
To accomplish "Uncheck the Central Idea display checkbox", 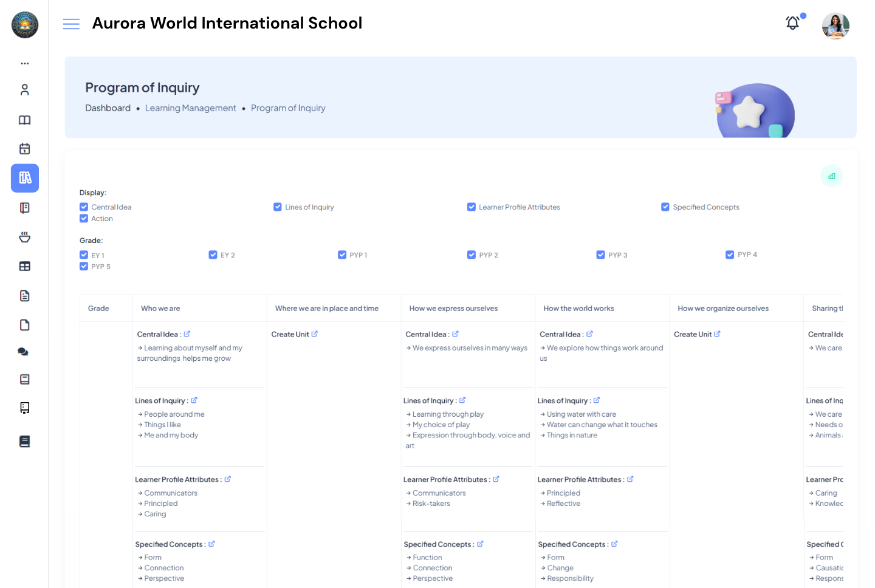I will [x=83, y=207].
